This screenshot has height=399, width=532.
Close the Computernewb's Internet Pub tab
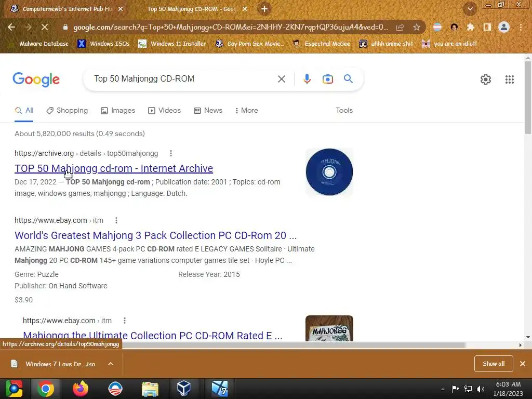[x=121, y=9]
